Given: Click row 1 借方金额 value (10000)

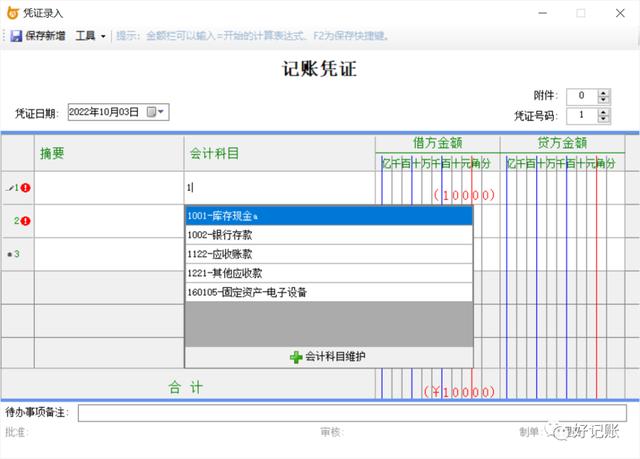Looking at the screenshot, I should 464,195.
